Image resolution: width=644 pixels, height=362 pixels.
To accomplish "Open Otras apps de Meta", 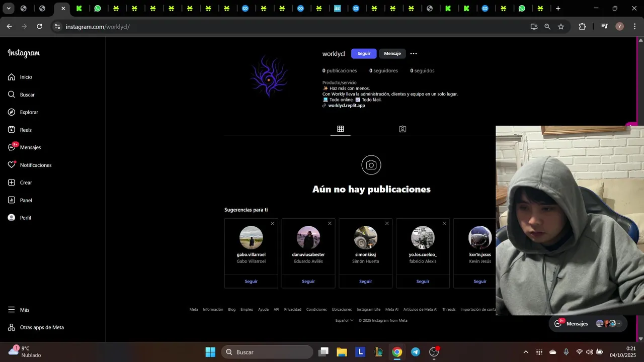I will [x=36, y=327].
